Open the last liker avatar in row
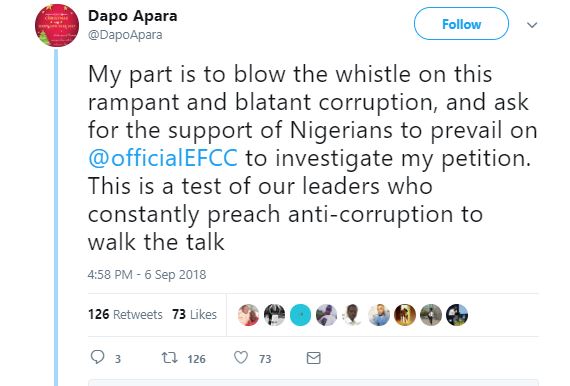Viewport: 570px width, 386px height. pyautogui.click(x=457, y=315)
